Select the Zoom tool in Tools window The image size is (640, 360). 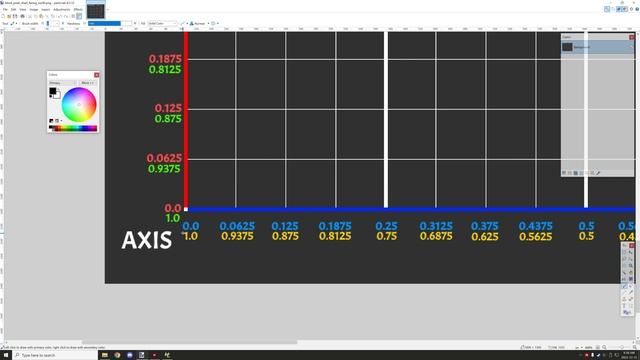631,266
